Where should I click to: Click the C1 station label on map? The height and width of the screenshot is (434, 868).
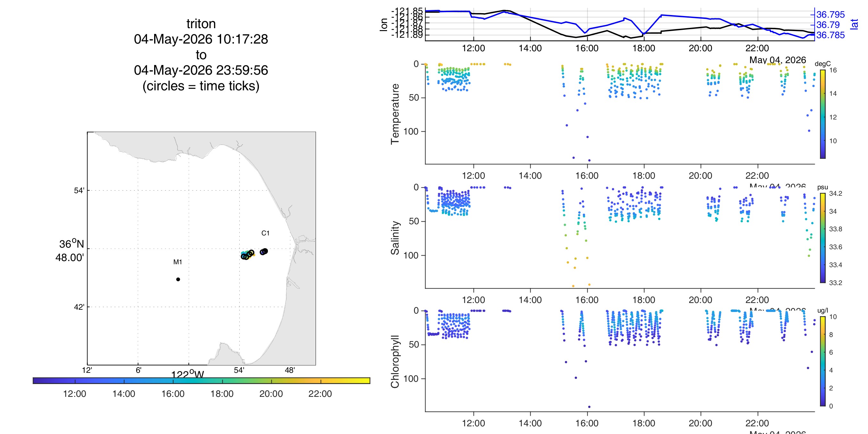pyautogui.click(x=265, y=233)
